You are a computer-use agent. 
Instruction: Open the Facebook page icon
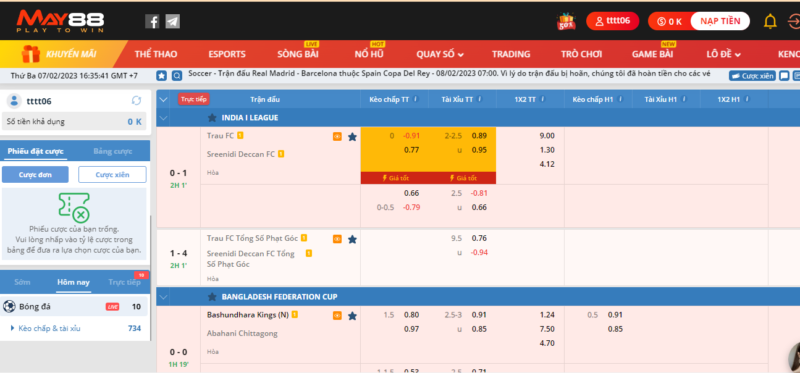point(152,21)
